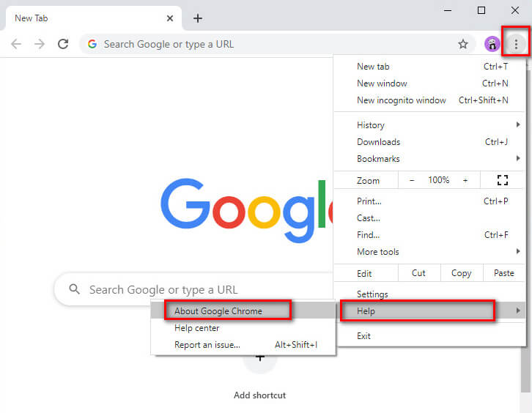Go back with the left arrow
This screenshot has height=413, width=532.
coord(16,44)
